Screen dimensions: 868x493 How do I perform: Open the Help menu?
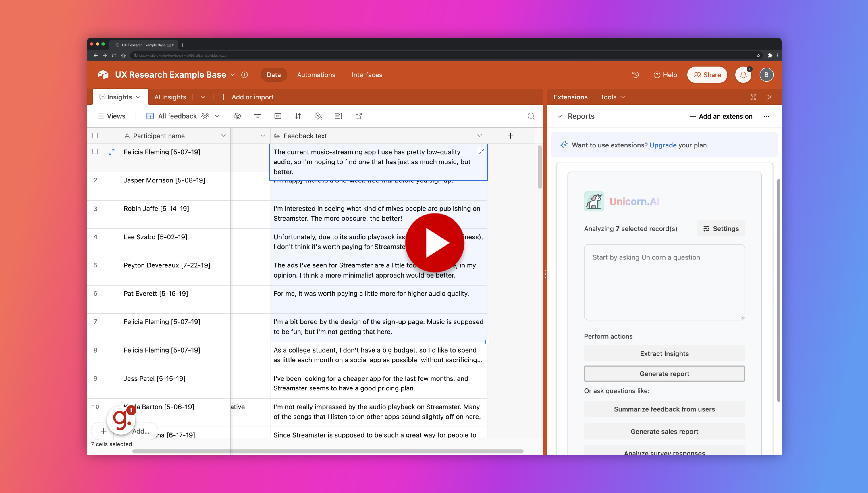(x=665, y=75)
